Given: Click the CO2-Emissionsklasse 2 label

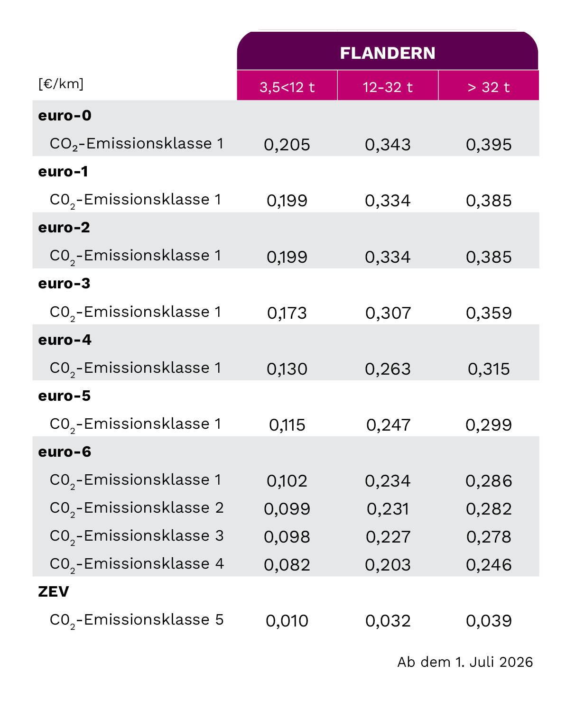Looking at the screenshot, I should click(x=137, y=508).
